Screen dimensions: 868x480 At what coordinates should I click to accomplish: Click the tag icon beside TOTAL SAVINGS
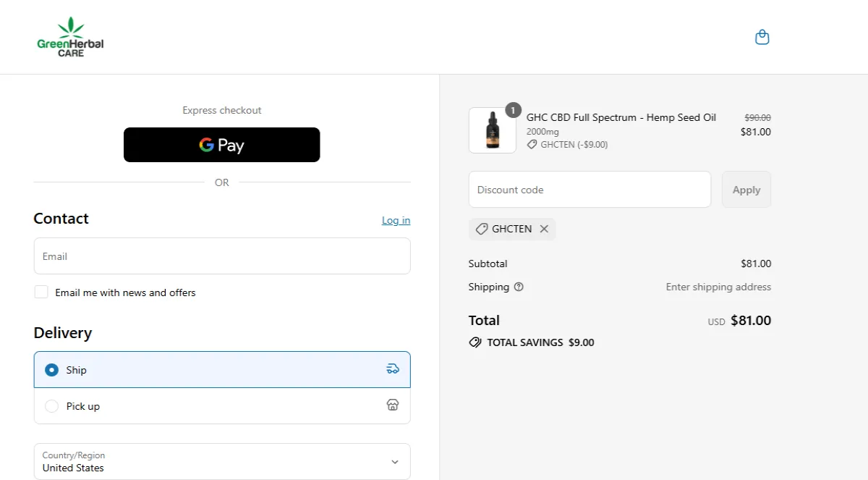tap(475, 342)
